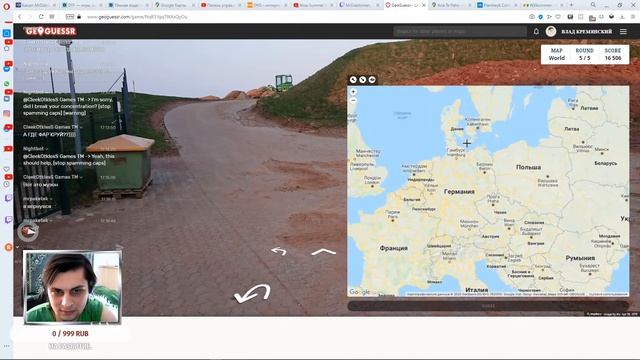Image resolution: width=640 pixels, height=360 pixels.
Task: Click the top blue Opera sidebar icon
Action: pyautogui.click(x=7, y=33)
